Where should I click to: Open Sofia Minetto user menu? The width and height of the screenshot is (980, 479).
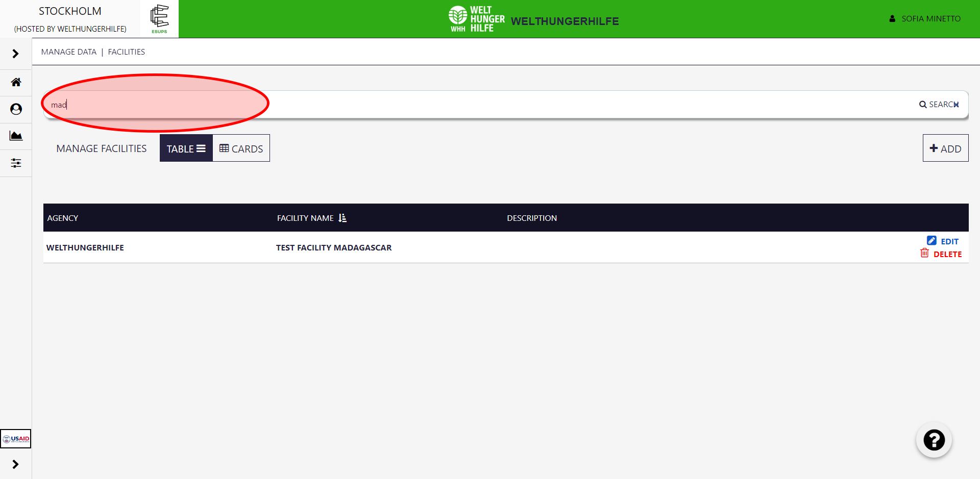[925, 19]
